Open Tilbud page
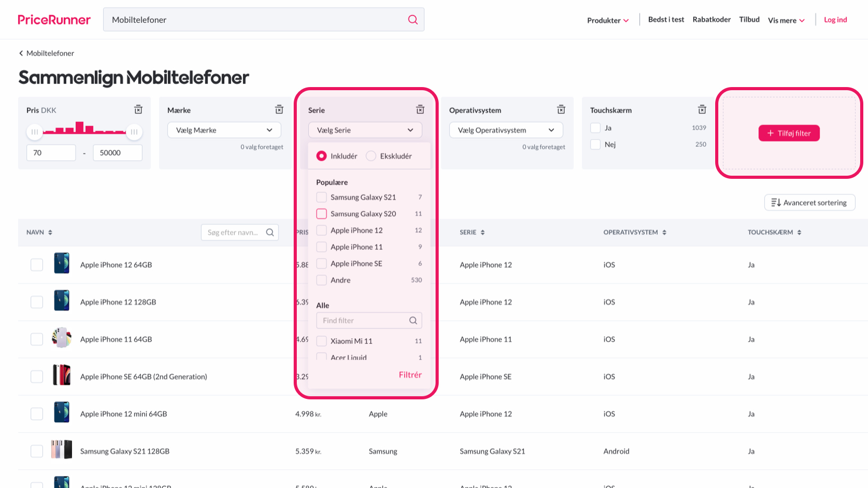This screenshot has height=488, width=868. click(749, 19)
